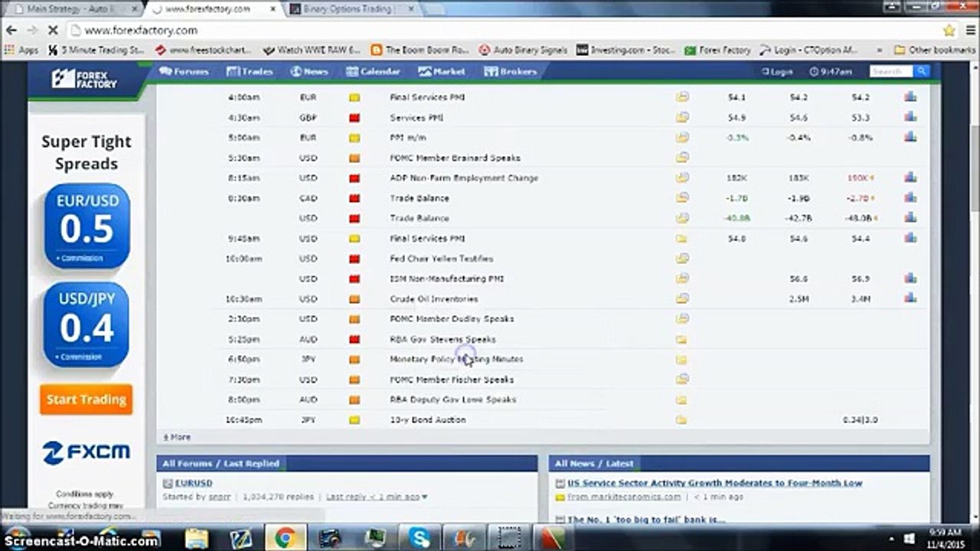Switch to the Binary Options Trading tab
The image size is (980, 551).
(x=354, y=9)
